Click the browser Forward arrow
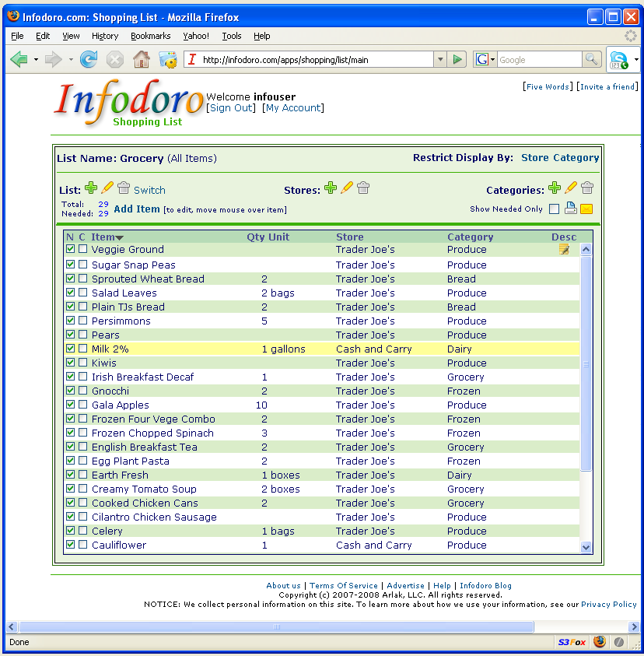Screen dimensions: 644x656 coord(53,59)
